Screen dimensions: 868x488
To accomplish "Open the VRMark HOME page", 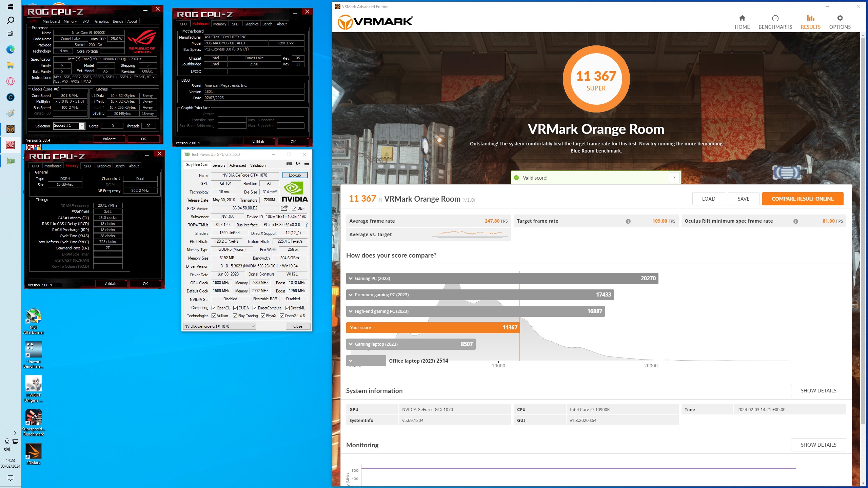I will click(742, 22).
